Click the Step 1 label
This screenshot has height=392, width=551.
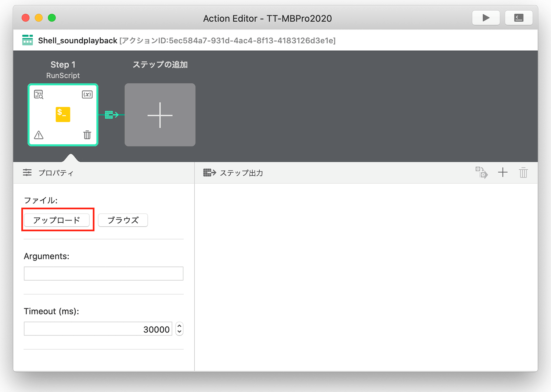click(x=63, y=65)
